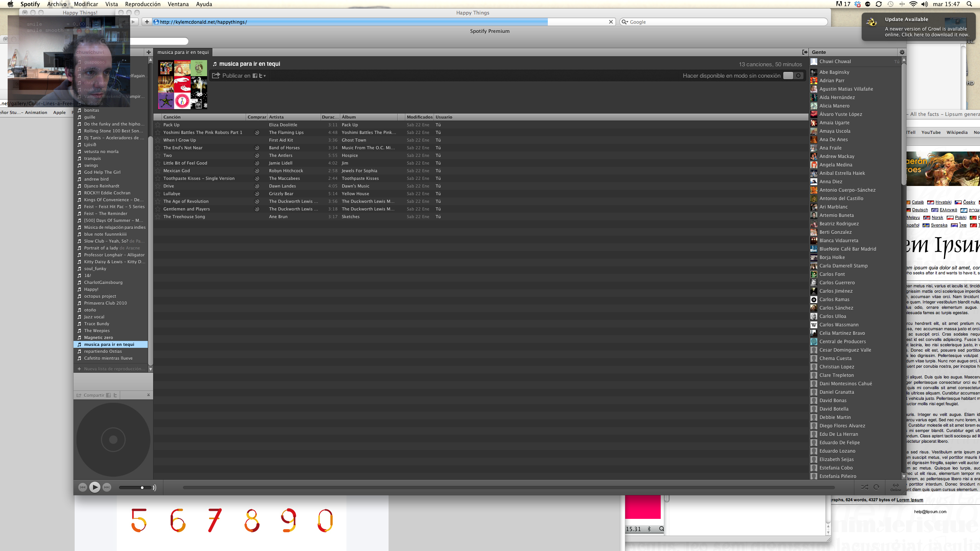Collapse the album art panel
The width and height of the screenshot is (980, 551).
[x=149, y=395]
